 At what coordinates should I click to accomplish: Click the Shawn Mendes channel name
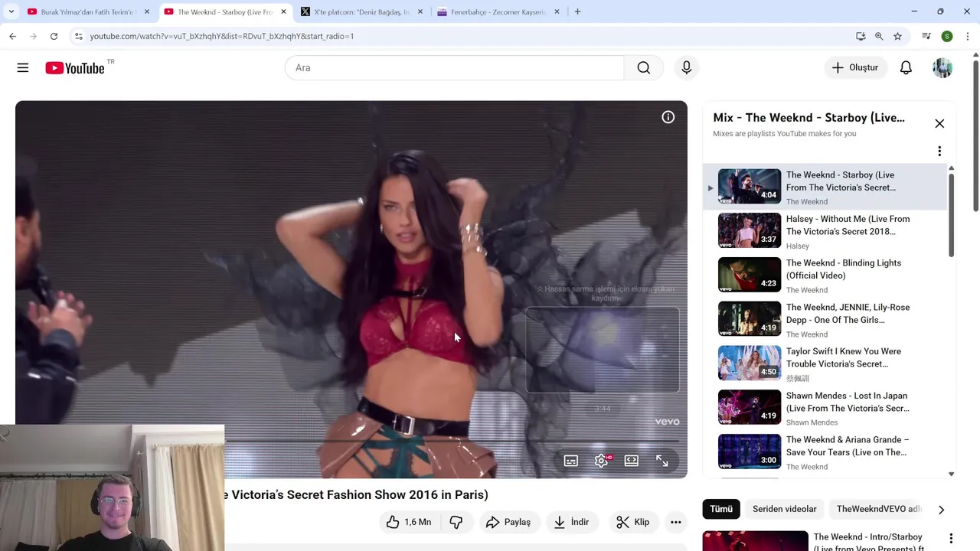[812, 422]
